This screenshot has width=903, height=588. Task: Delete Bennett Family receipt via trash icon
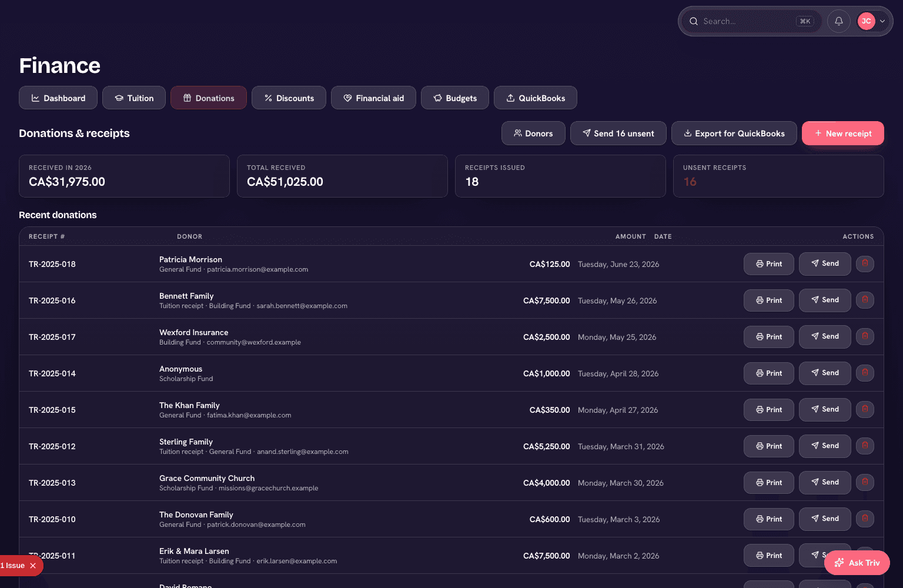point(865,300)
